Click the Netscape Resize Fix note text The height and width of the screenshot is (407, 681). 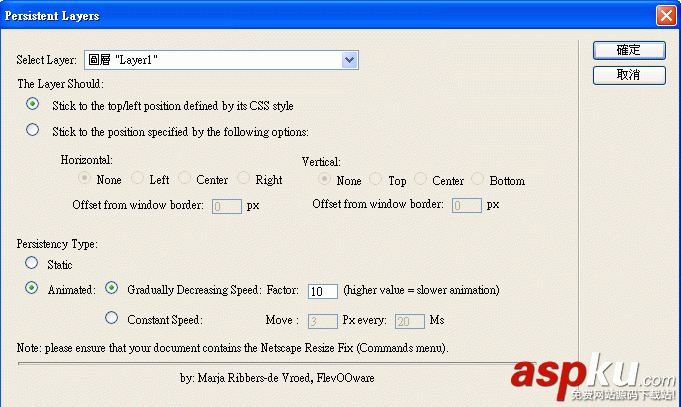point(232,348)
